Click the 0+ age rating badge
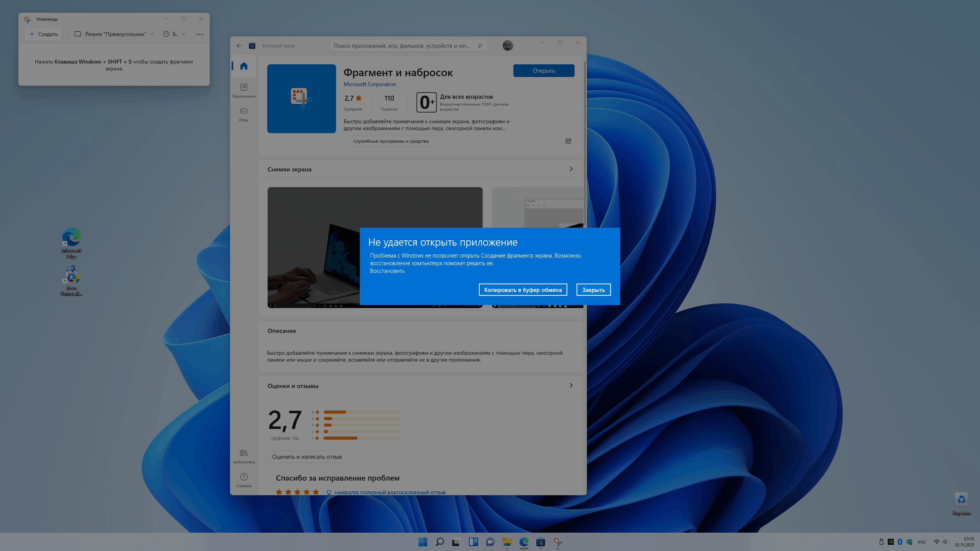This screenshot has height=551, width=980. click(x=426, y=102)
